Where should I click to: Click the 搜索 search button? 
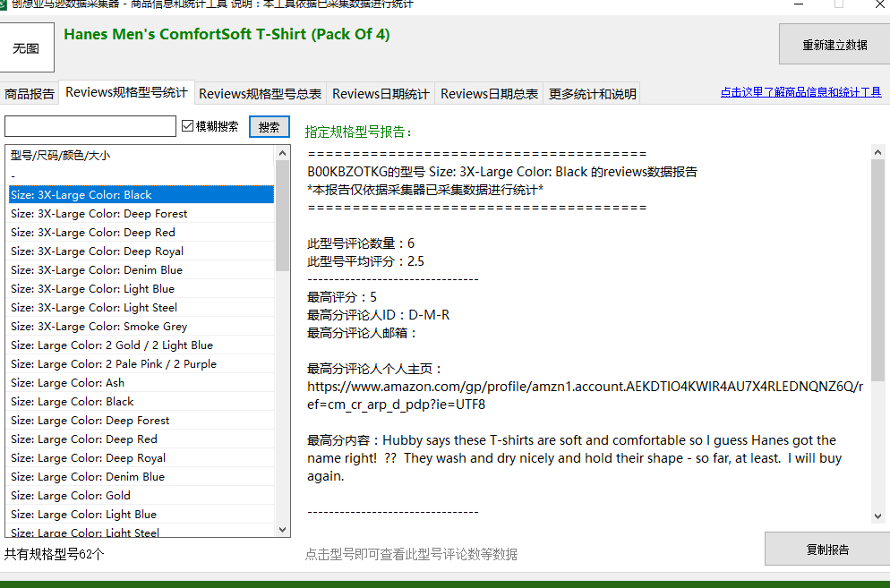[269, 126]
